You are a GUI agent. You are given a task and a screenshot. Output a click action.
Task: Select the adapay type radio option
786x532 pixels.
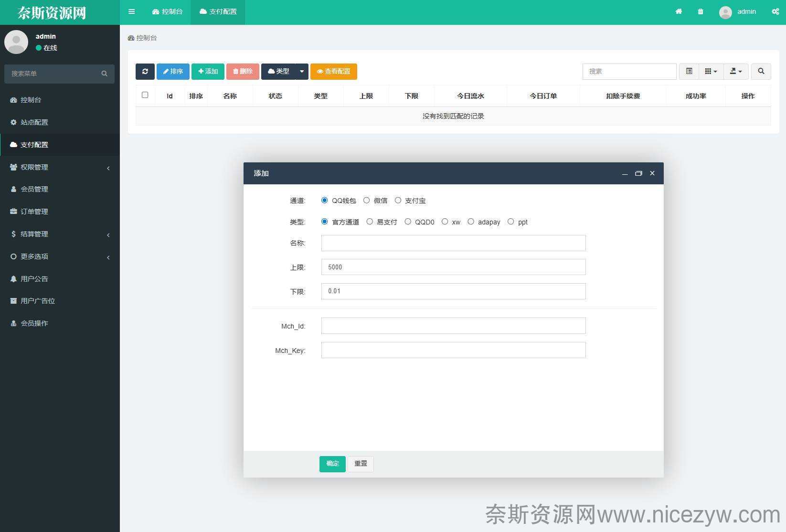[x=471, y=222]
